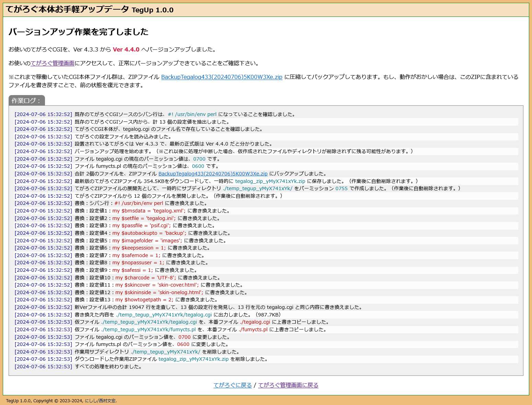Click the log line 設定値1 my $bmsdata

click(x=266, y=211)
